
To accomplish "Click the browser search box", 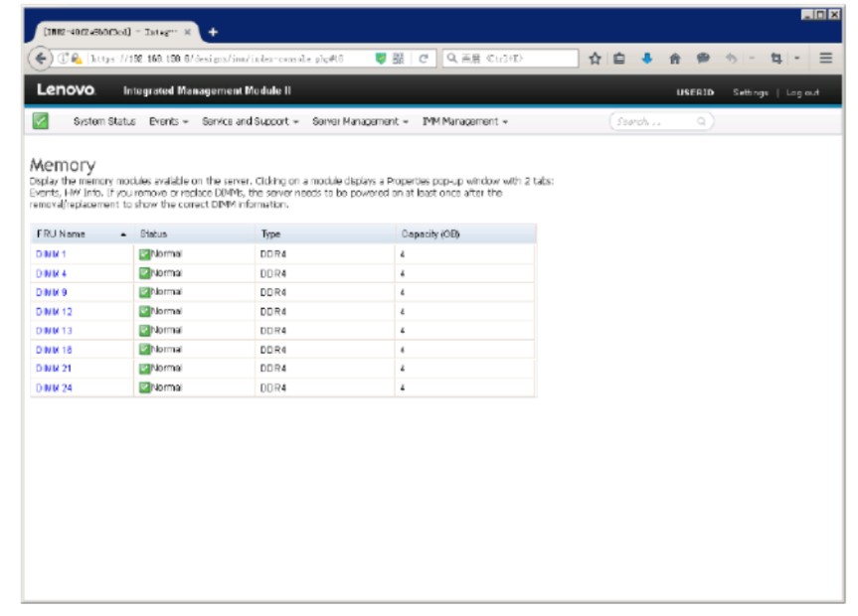I will [x=510, y=59].
